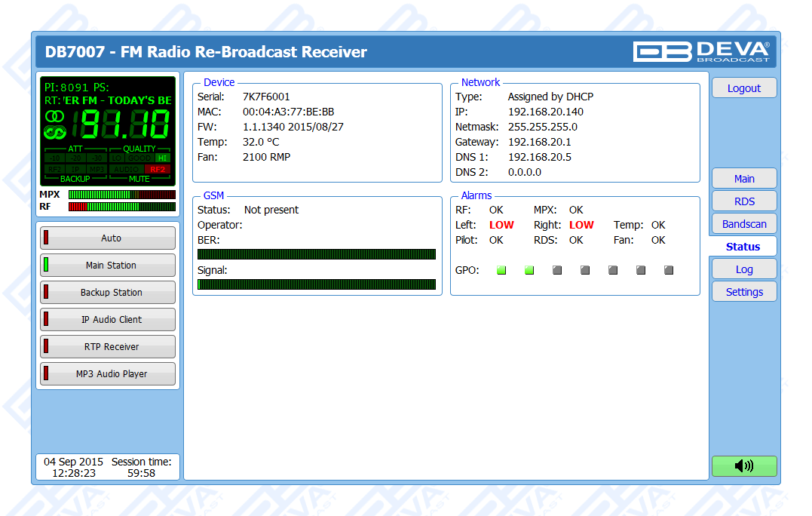Click the second green GPO indicator

(529, 270)
